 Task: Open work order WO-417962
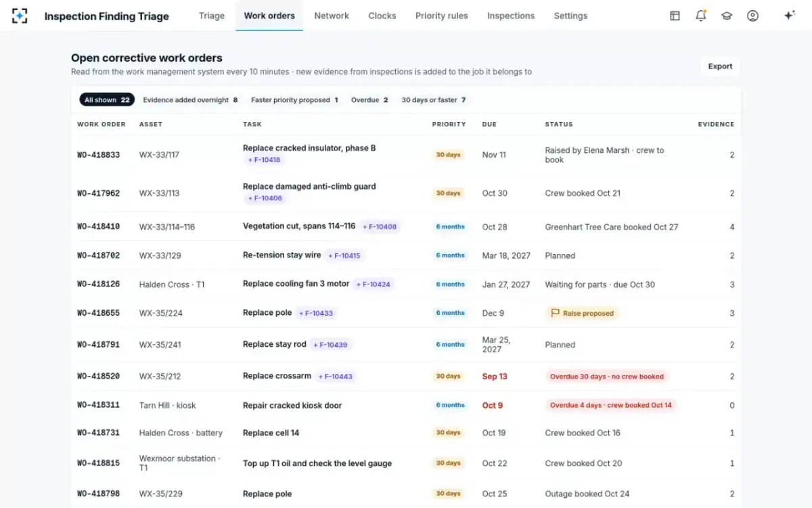tap(98, 193)
